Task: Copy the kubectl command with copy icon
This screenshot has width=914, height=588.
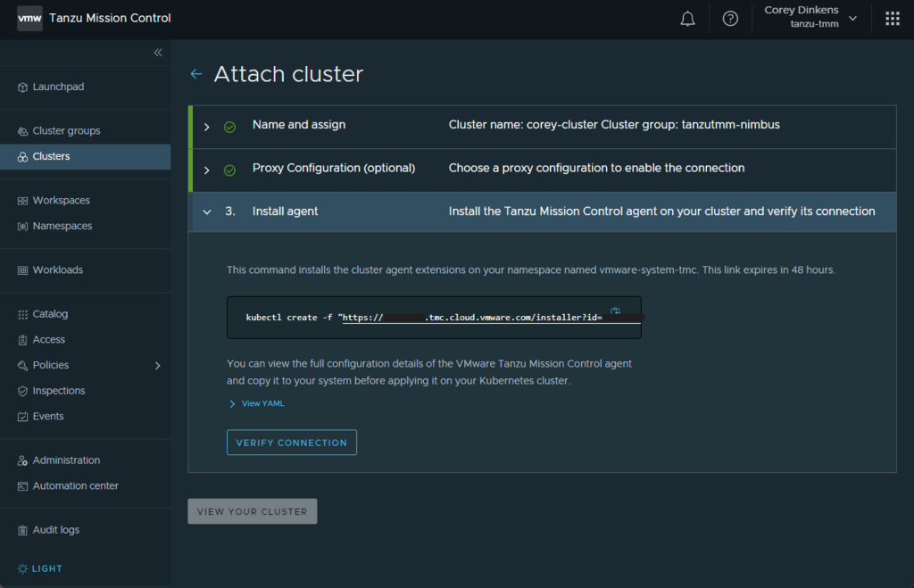Action: pyautogui.click(x=615, y=311)
